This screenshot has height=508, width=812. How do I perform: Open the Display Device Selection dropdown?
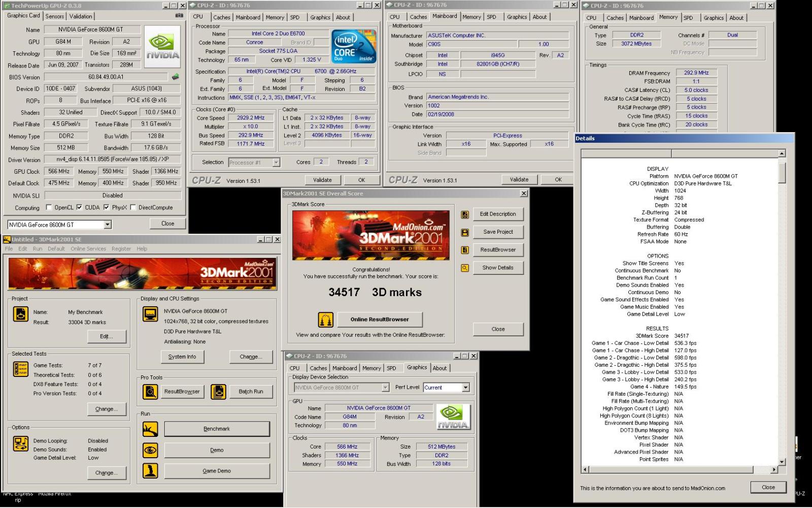click(385, 388)
